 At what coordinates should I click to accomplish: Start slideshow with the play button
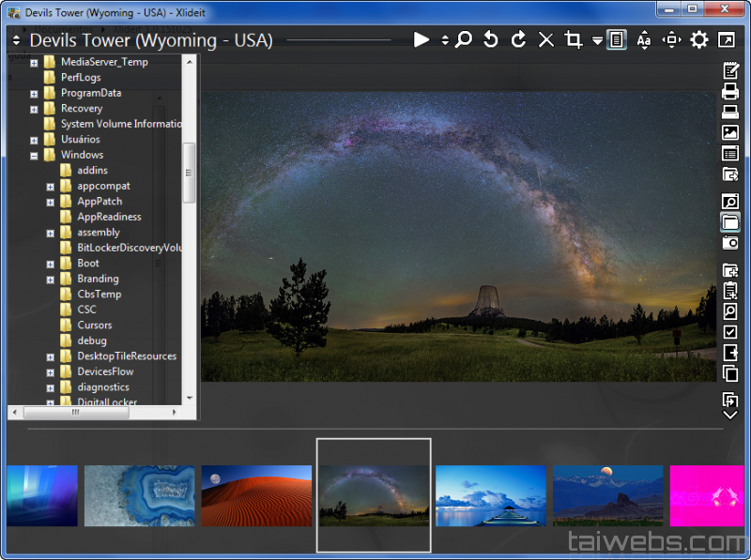coord(421,39)
